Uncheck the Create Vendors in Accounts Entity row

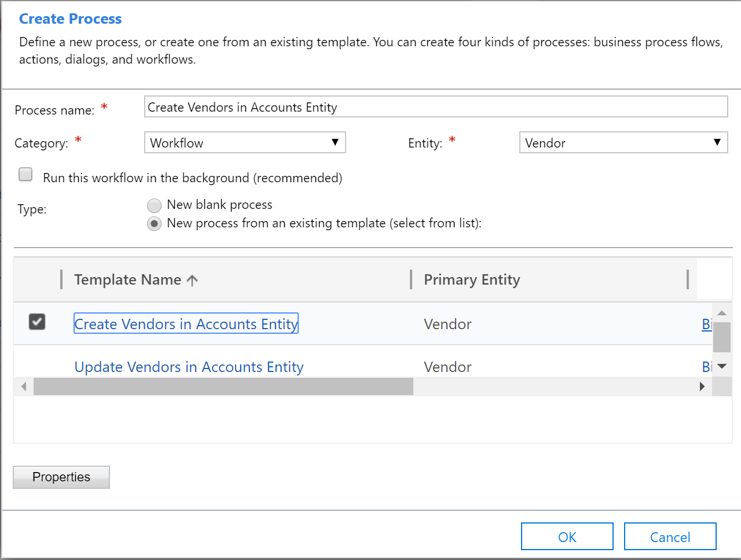[37, 322]
